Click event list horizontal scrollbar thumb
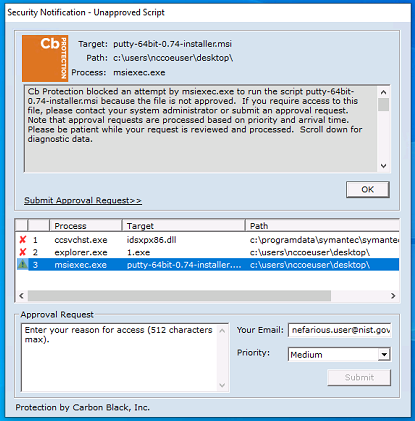Screen dimensions: 415x421 pyautogui.click(x=179, y=296)
